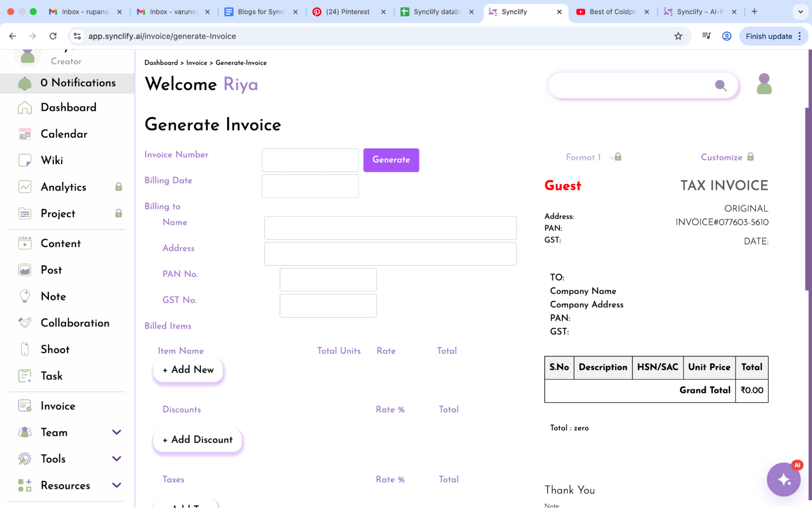Image resolution: width=812 pixels, height=508 pixels.
Task: Click the Resources grid icon
Action: pos(25,486)
